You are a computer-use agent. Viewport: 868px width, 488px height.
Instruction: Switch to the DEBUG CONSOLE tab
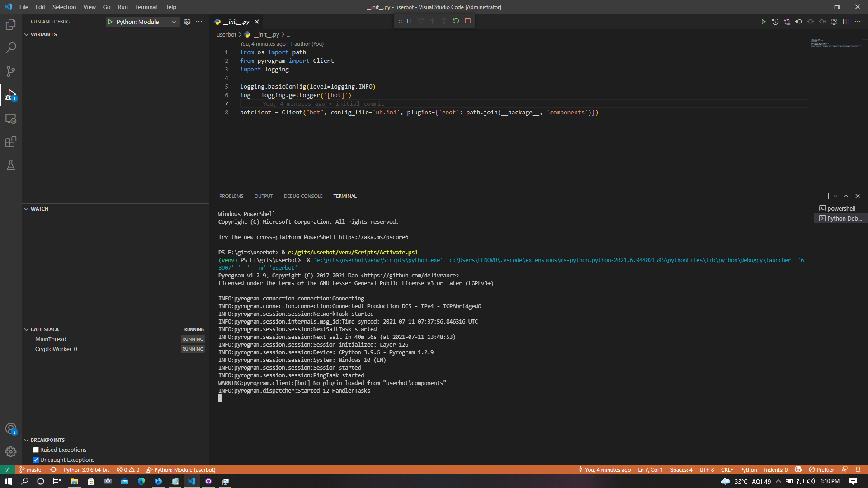303,196
